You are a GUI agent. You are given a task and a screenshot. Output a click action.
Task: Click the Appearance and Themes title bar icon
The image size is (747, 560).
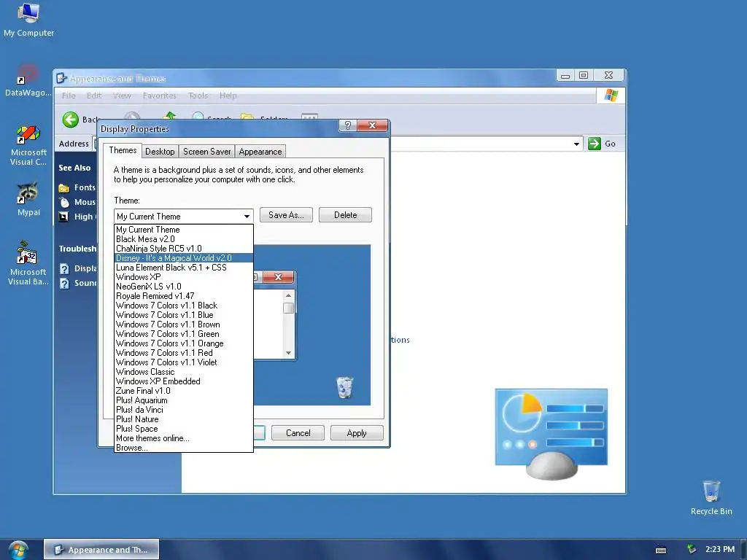click(61, 78)
